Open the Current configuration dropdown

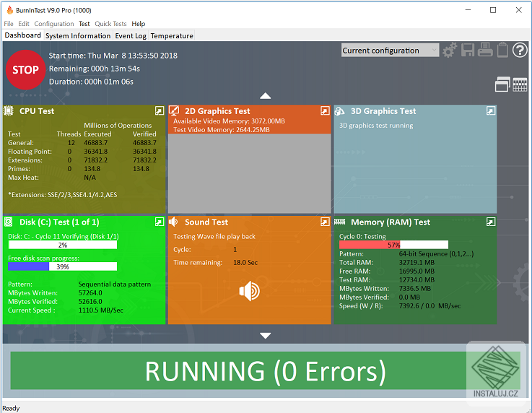(390, 51)
